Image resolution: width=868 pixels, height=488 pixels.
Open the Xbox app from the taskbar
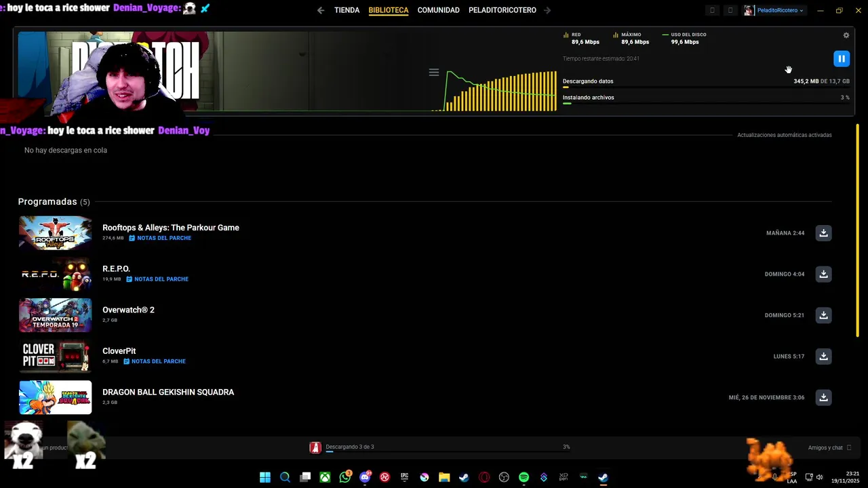pyautogui.click(x=325, y=477)
